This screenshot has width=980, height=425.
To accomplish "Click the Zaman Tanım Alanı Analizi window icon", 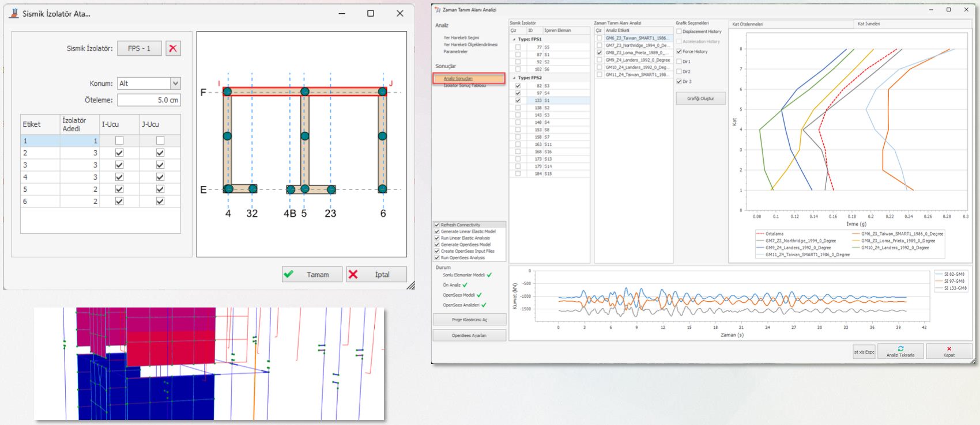I will 438,10.
